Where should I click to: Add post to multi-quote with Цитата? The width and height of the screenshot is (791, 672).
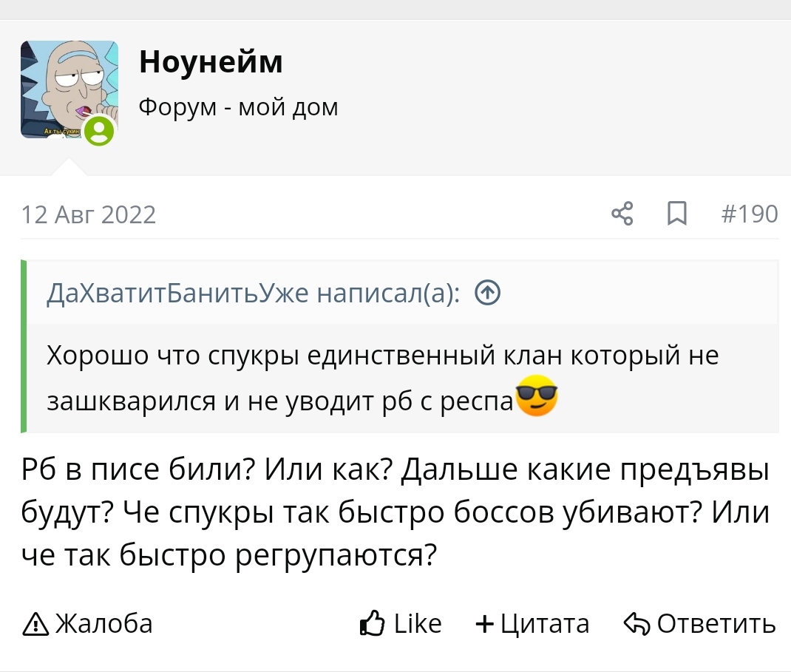[545, 624]
